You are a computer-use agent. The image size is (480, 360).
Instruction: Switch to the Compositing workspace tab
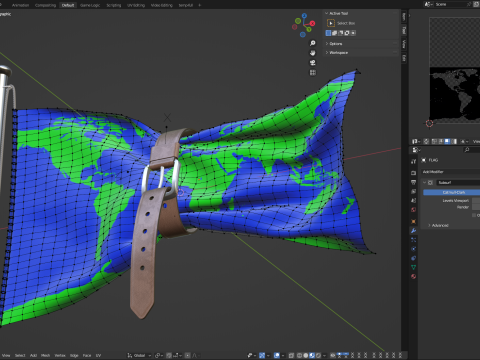(x=45, y=5)
